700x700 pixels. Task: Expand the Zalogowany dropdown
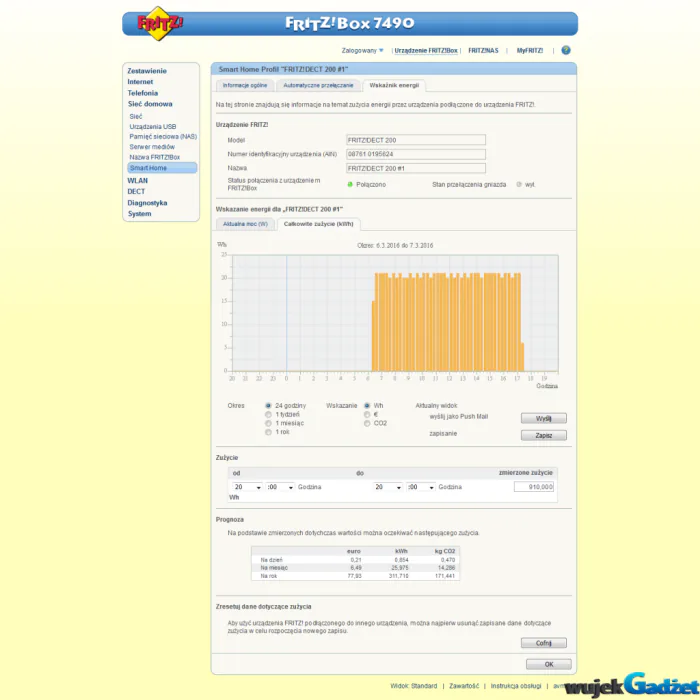[x=362, y=50]
